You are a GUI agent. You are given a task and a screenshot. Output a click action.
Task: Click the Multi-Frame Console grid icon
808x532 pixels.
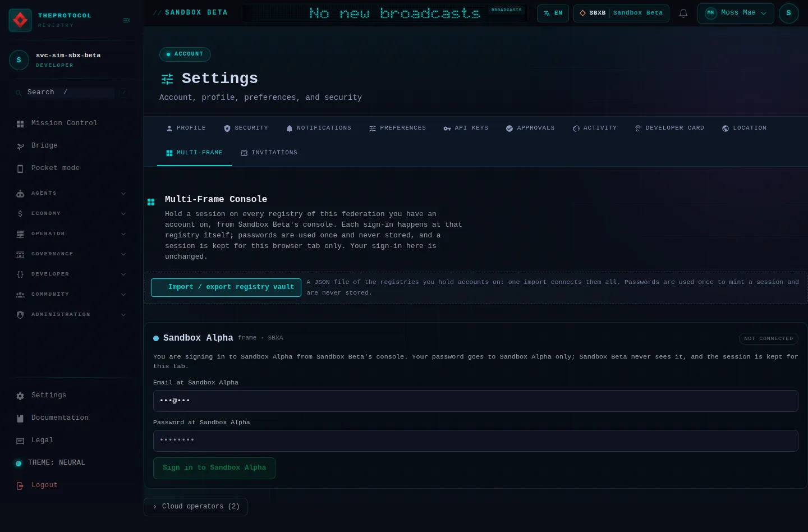pyautogui.click(x=151, y=202)
